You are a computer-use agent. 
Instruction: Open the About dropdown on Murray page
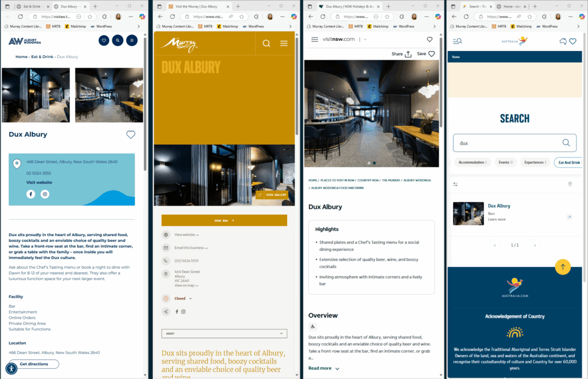(225, 334)
